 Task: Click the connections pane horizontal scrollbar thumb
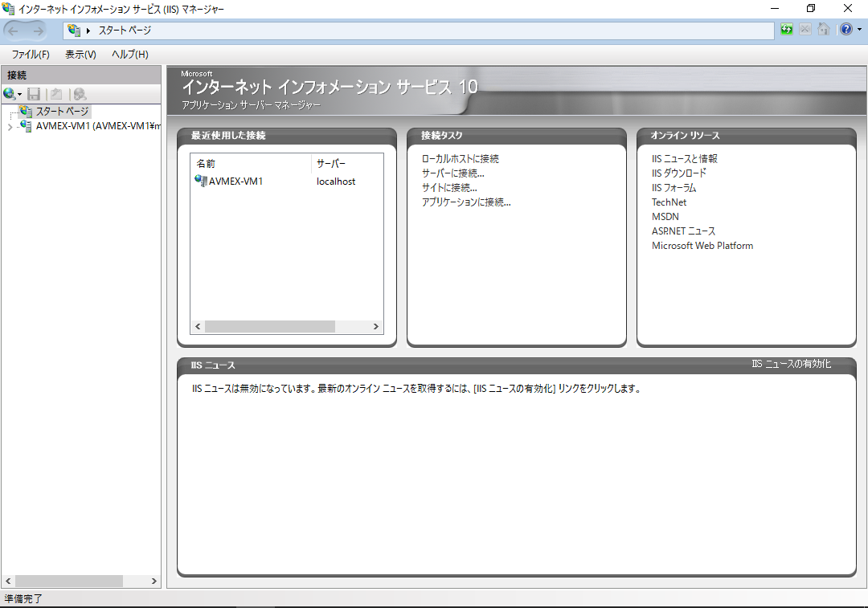point(68,581)
